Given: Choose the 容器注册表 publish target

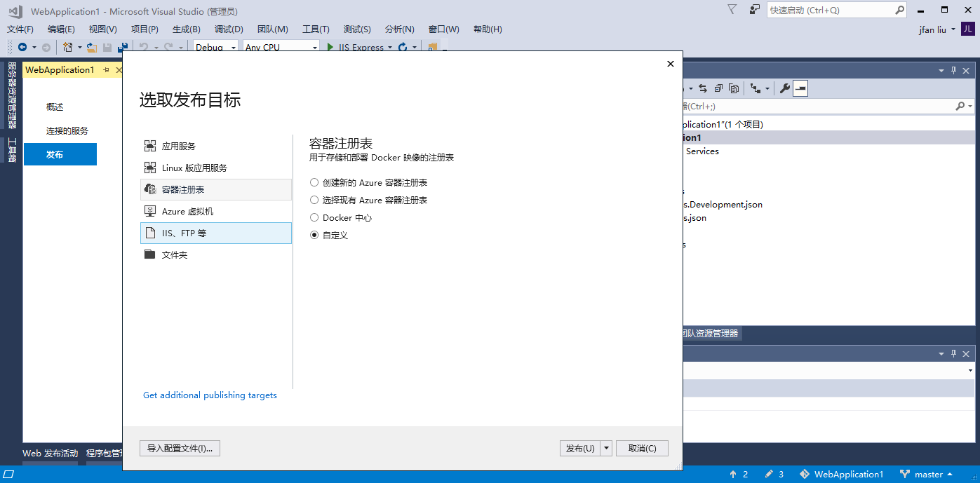Looking at the screenshot, I should [x=216, y=190].
